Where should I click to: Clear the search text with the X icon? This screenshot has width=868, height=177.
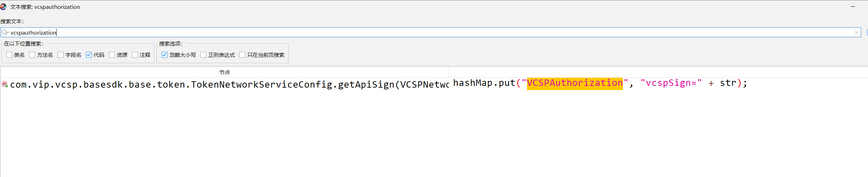pos(856,33)
